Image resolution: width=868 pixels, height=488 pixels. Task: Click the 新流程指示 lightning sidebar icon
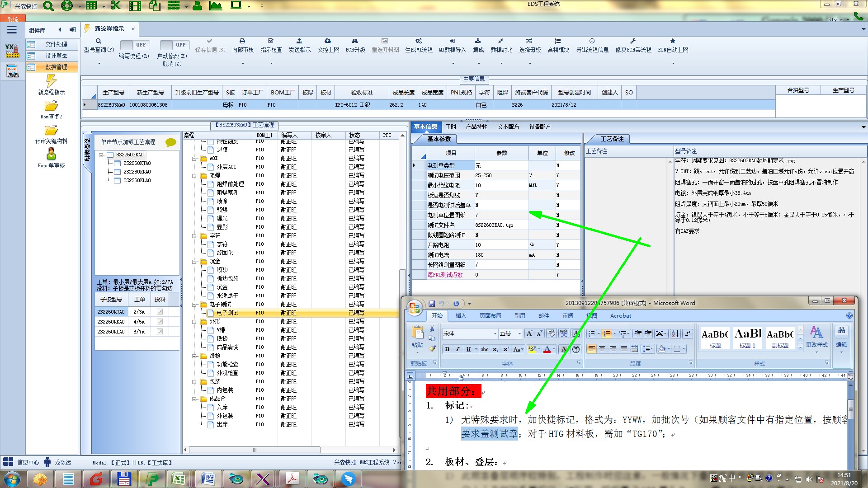51,81
